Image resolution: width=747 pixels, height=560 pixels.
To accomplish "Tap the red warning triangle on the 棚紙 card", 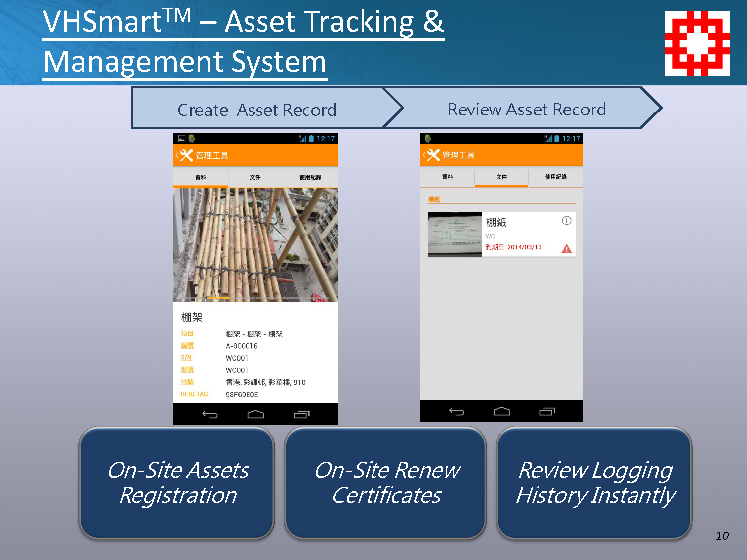I will [x=567, y=249].
